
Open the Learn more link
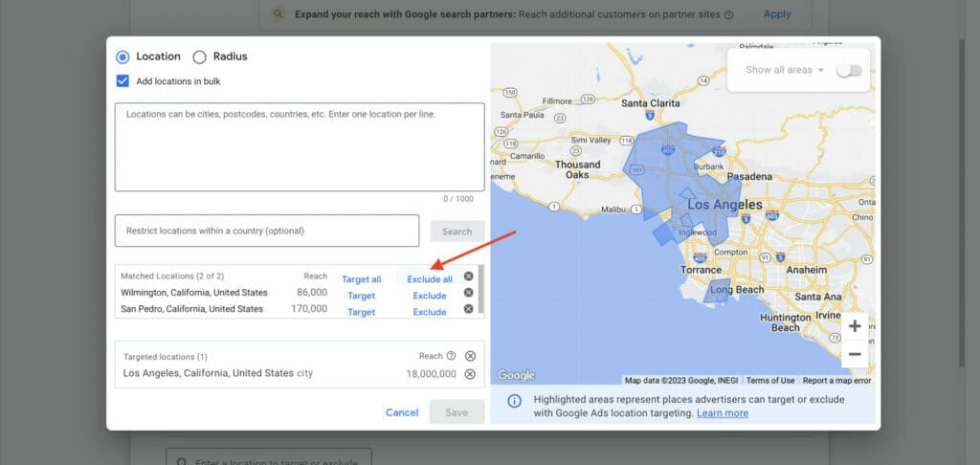723,413
